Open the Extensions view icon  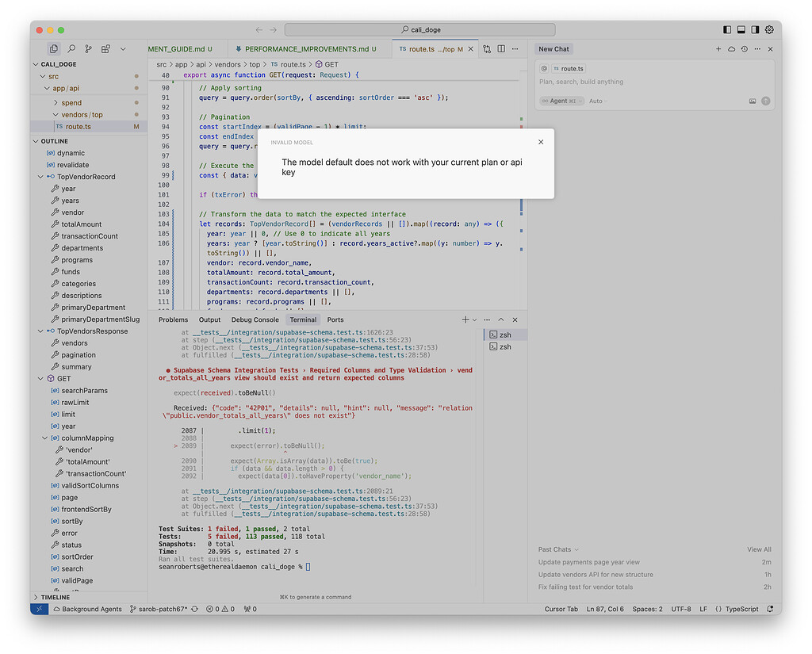[x=105, y=48]
